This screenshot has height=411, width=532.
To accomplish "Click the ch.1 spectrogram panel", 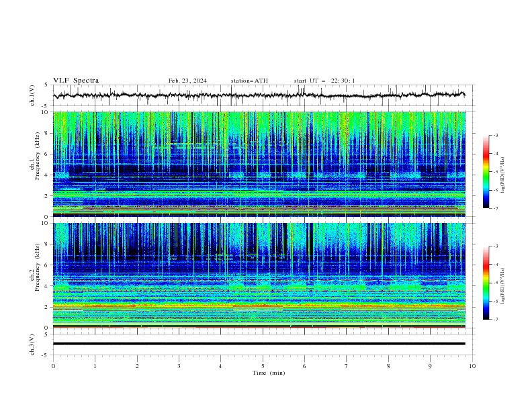I will tap(259, 164).
